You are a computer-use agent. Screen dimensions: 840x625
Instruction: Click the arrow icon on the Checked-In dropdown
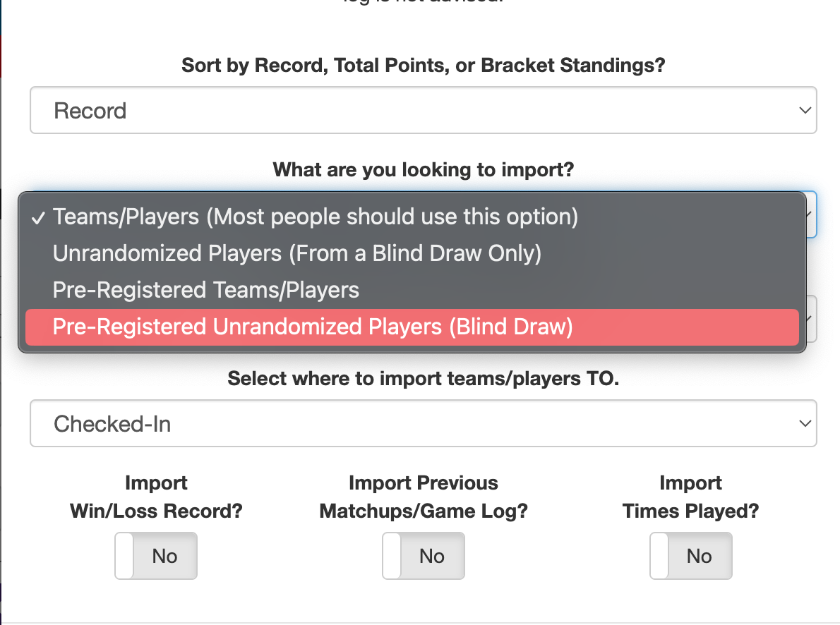click(803, 424)
